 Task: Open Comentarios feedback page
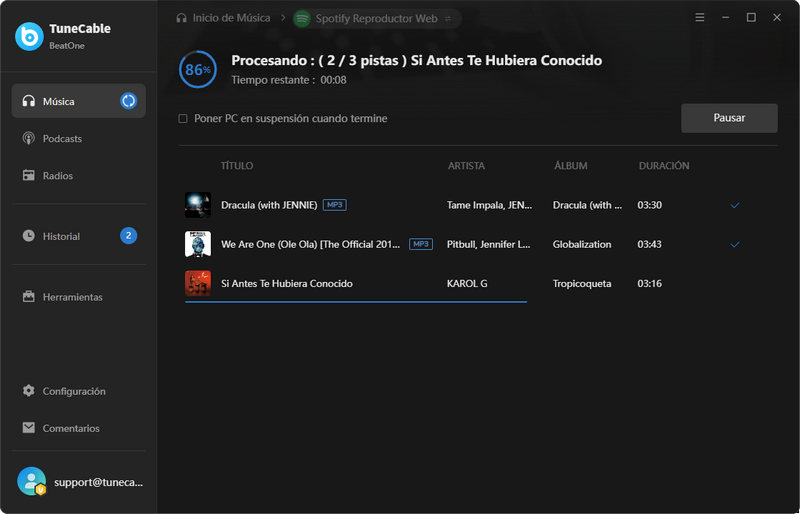point(79,428)
